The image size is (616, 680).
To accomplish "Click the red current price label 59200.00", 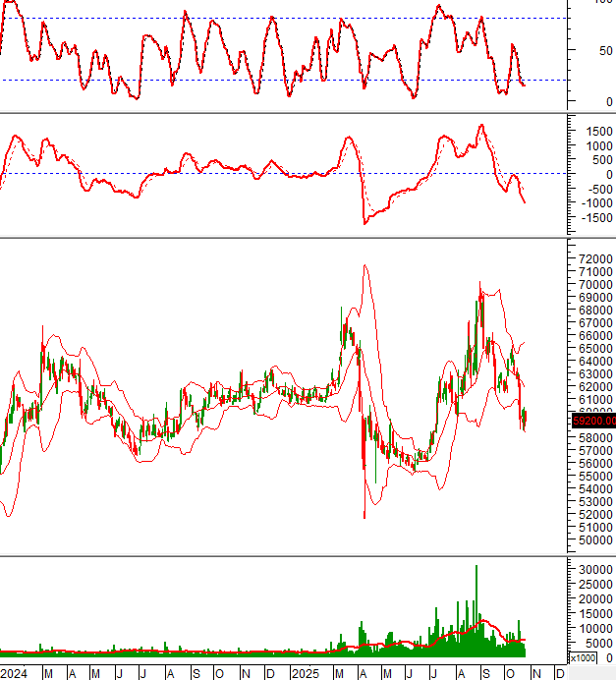I will [592, 421].
